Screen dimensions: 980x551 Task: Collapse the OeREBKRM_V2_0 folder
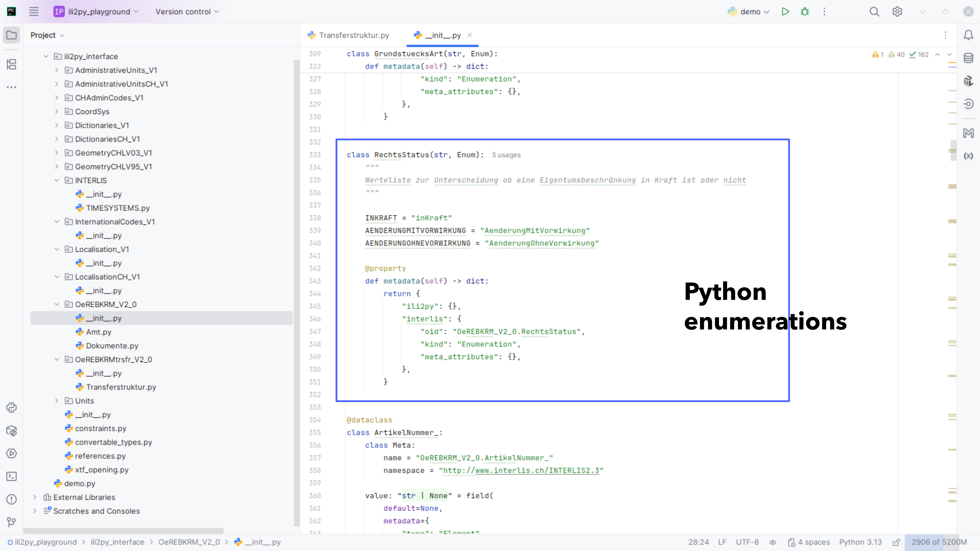57,304
